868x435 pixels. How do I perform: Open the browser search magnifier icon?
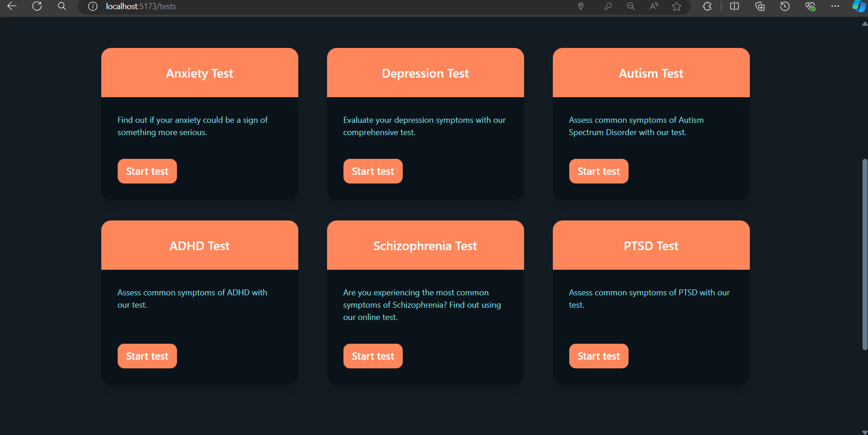click(62, 6)
